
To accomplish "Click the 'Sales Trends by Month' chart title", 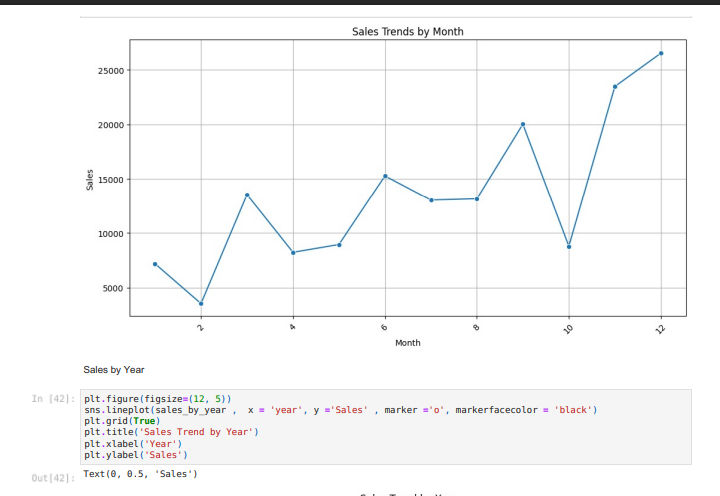I will [x=408, y=32].
